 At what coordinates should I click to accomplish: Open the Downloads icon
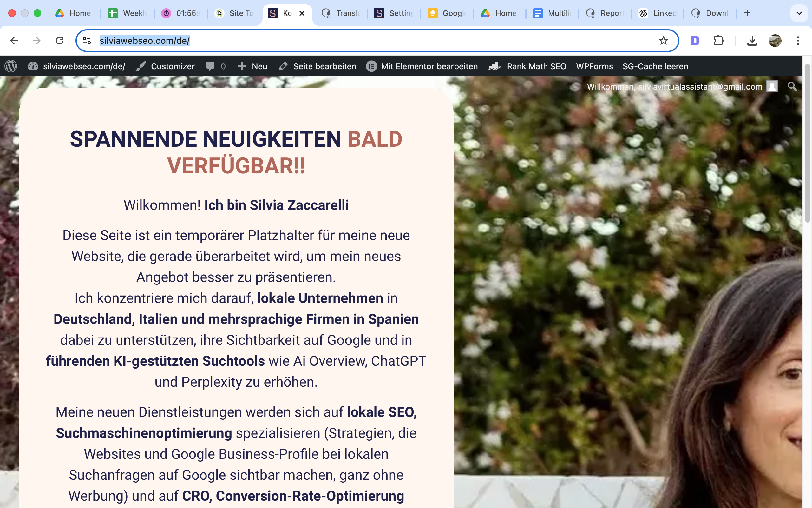pos(752,41)
